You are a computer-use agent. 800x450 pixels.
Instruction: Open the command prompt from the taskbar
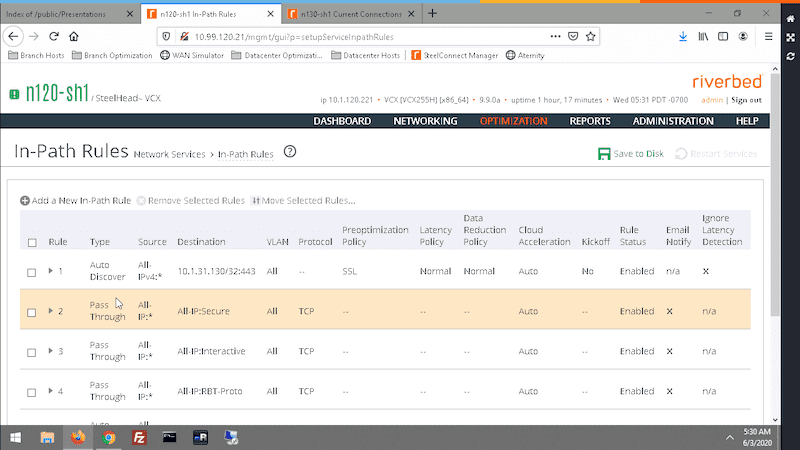click(169, 438)
